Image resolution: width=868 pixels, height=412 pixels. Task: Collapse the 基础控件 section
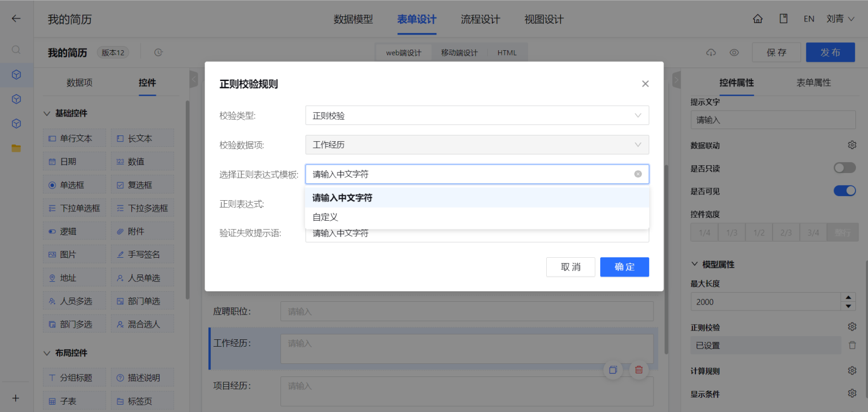(47, 113)
